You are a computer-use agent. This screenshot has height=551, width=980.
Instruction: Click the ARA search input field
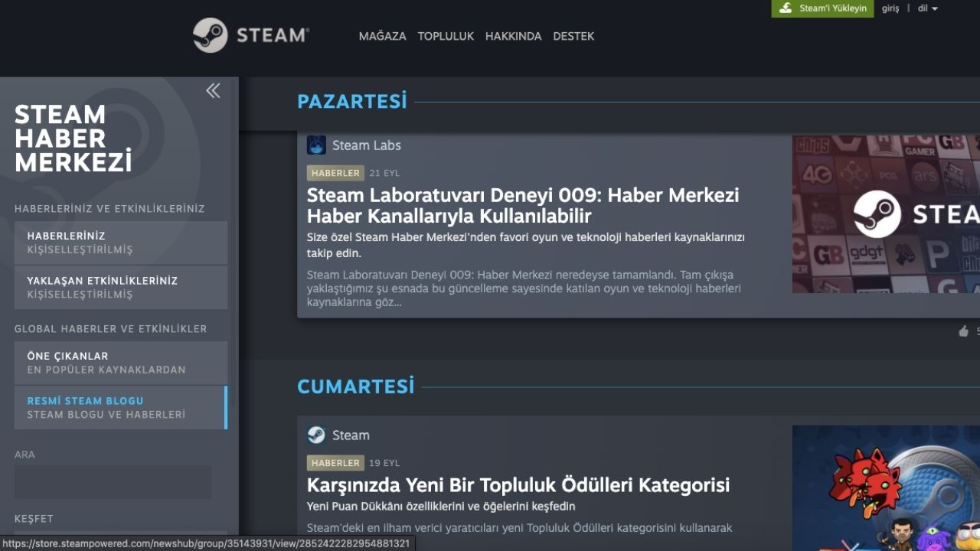(x=113, y=482)
